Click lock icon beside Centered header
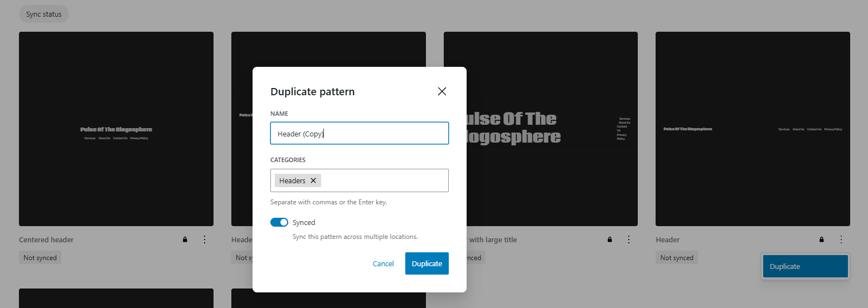 (x=185, y=239)
